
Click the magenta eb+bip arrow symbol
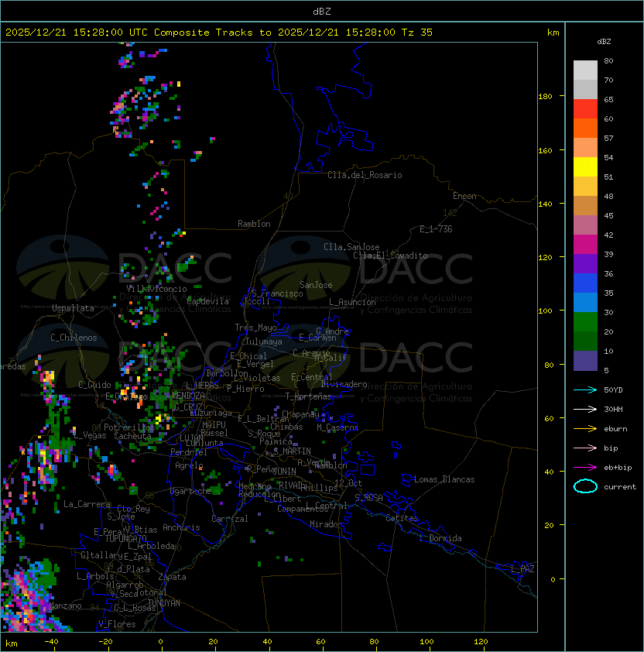[585, 468]
